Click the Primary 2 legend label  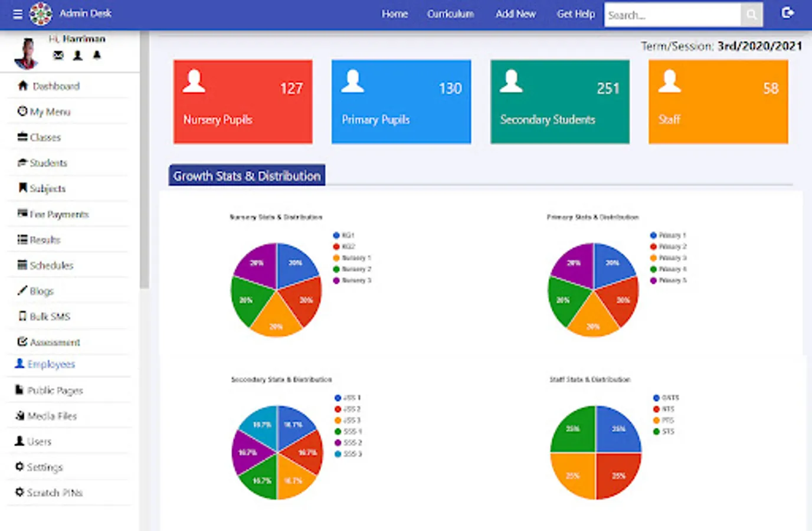click(673, 247)
